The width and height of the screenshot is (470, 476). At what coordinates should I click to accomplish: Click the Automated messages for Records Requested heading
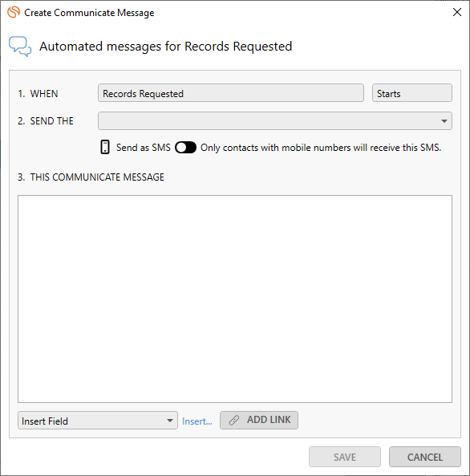point(166,47)
